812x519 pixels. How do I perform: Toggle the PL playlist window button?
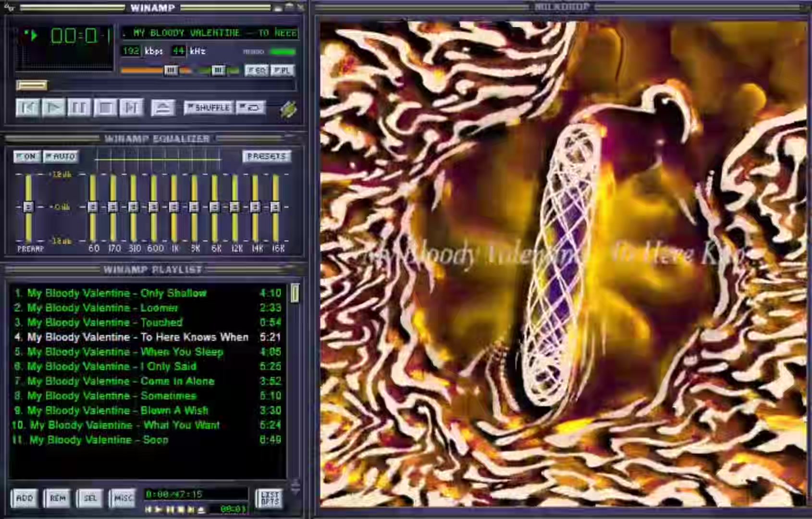283,70
